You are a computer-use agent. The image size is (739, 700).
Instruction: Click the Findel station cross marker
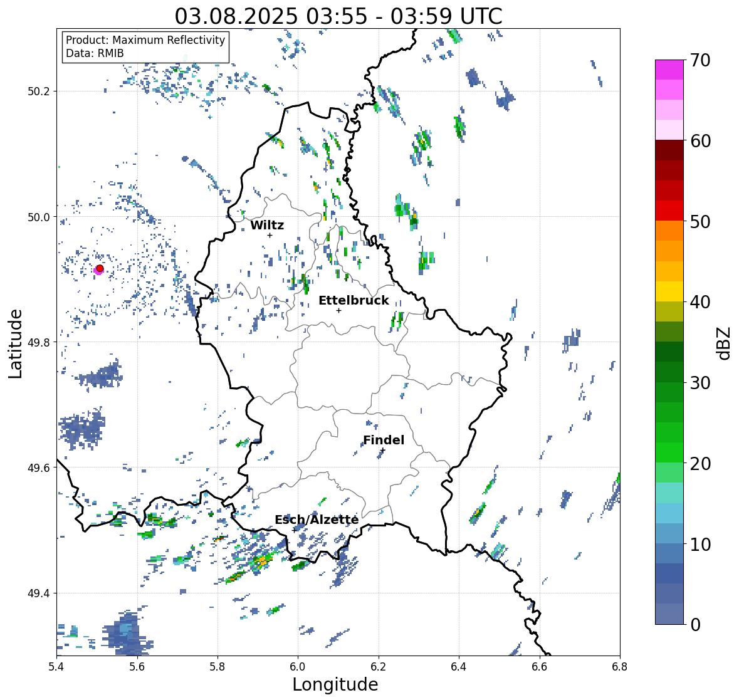[383, 451]
